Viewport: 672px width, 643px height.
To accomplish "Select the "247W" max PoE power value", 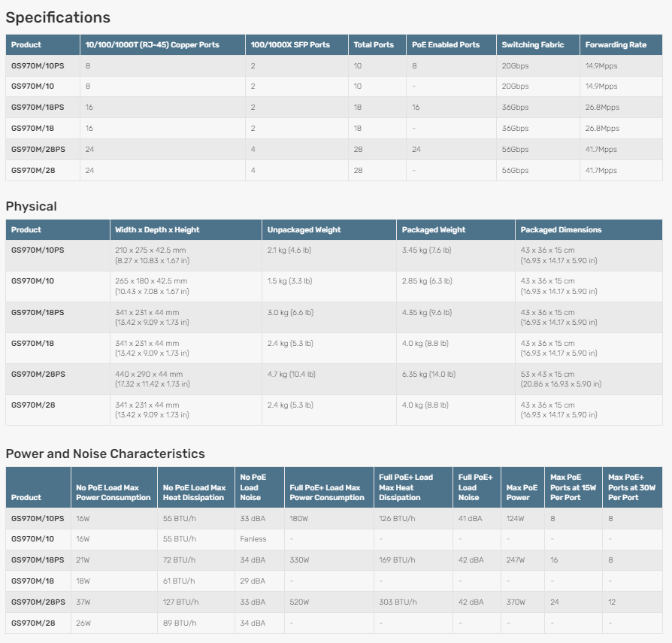I will pyautogui.click(x=516, y=560).
